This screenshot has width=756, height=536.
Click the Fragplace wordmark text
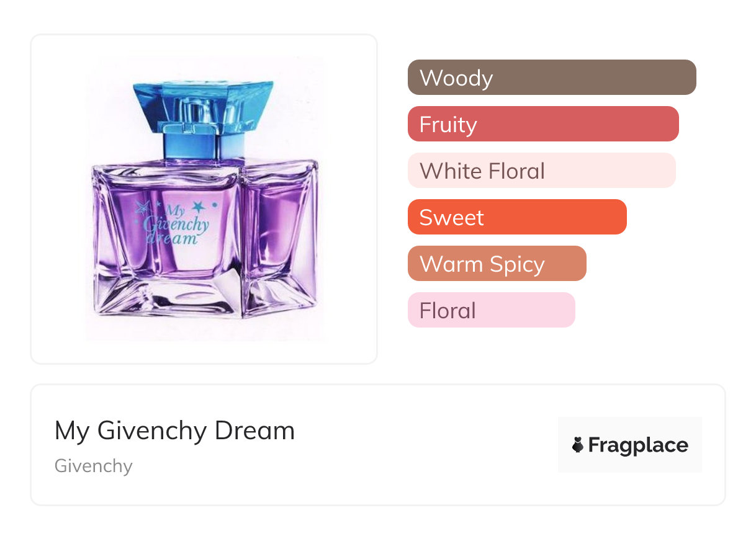coord(638,445)
